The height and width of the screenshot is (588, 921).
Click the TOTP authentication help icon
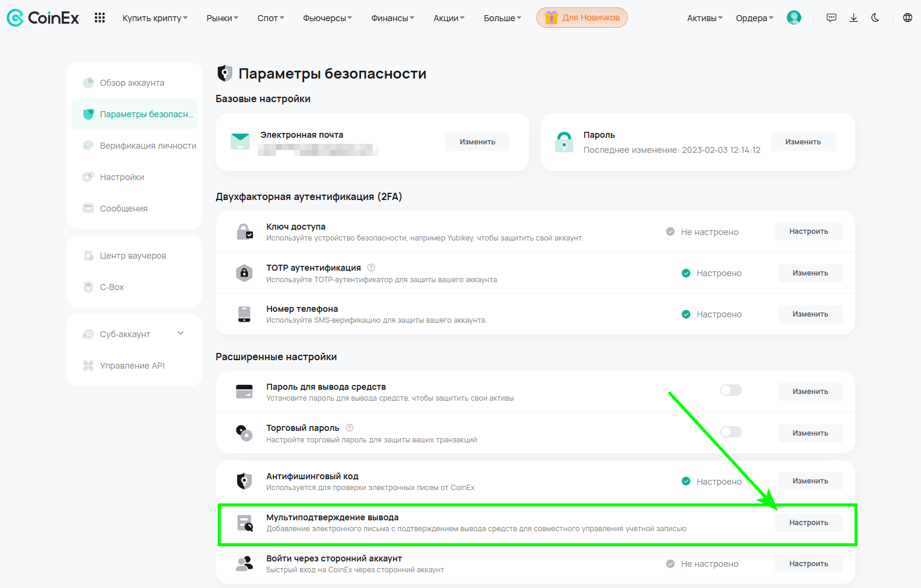click(371, 268)
